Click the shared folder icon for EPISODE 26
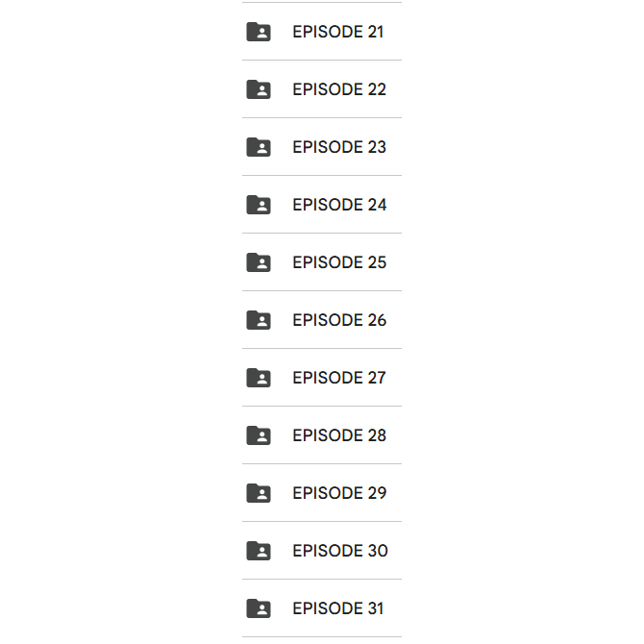 [x=259, y=320]
